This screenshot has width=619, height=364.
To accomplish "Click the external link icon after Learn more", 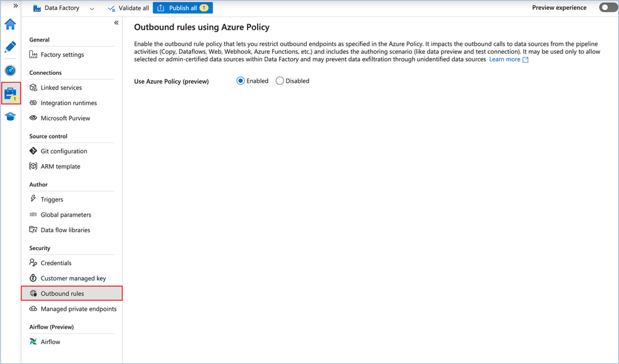I will click(525, 59).
